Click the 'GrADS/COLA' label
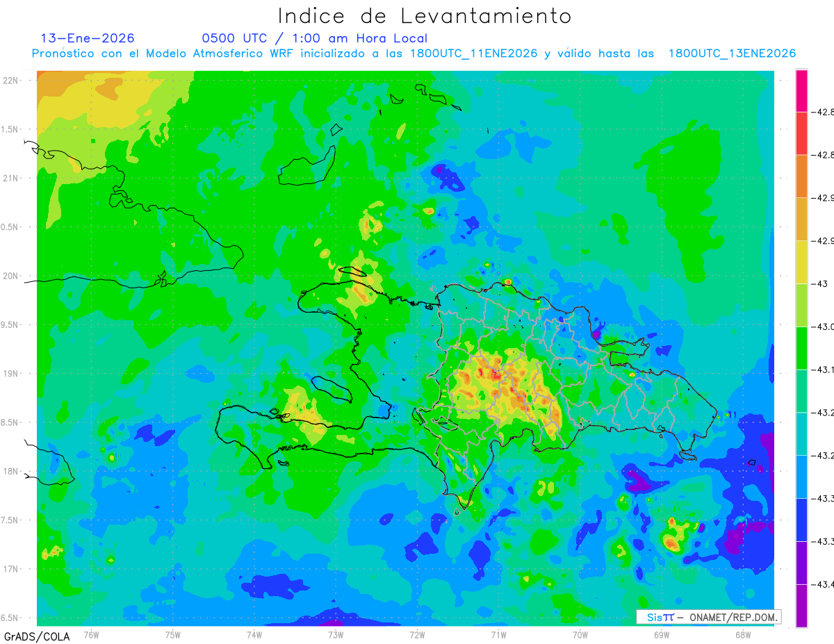Viewport: 834px width, 644px height. (37, 636)
